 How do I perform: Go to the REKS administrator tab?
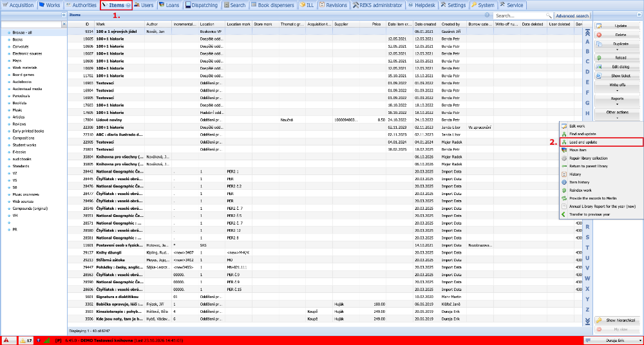[x=377, y=5]
